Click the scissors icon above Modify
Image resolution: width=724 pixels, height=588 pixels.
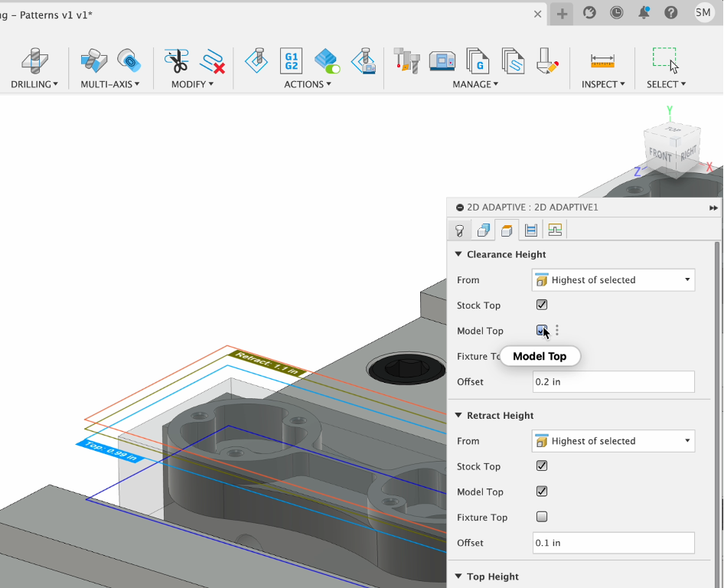[176, 61]
